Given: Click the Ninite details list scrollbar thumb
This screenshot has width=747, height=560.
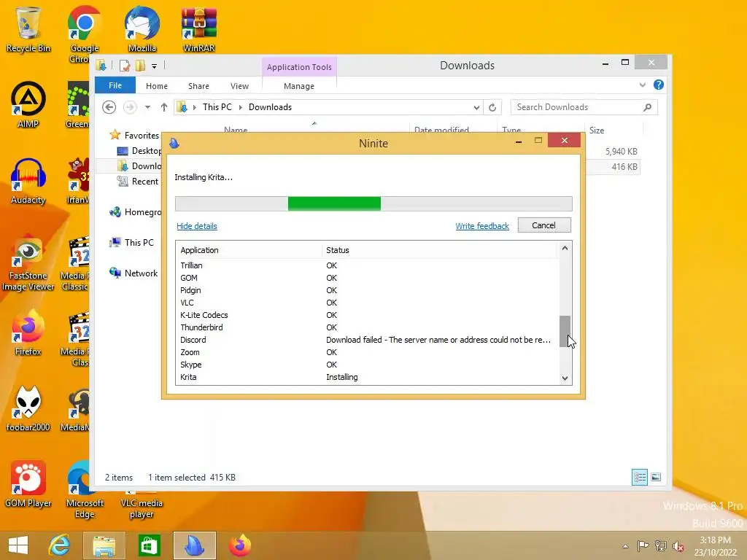Looking at the screenshot, I should 565,332.
